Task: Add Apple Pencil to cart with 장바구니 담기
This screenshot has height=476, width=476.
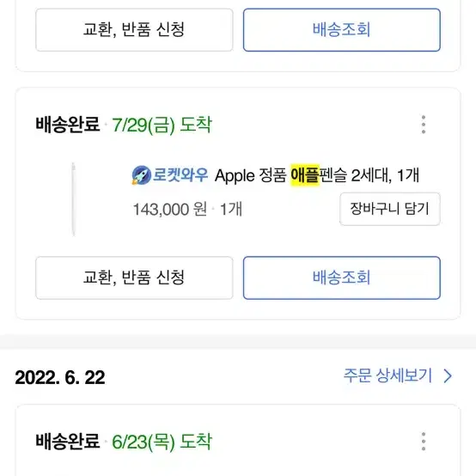Action: (390, 209)
